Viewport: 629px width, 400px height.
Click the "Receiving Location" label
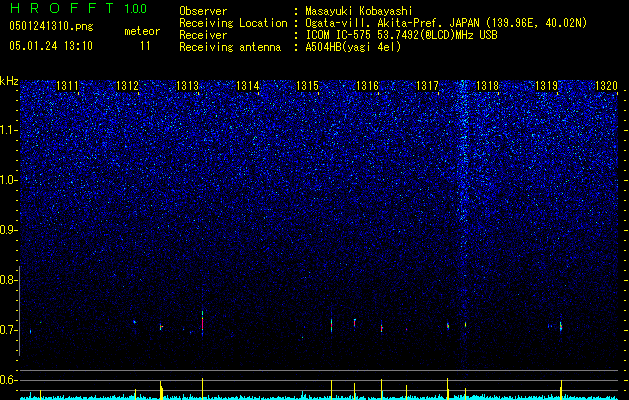point(233,23)
